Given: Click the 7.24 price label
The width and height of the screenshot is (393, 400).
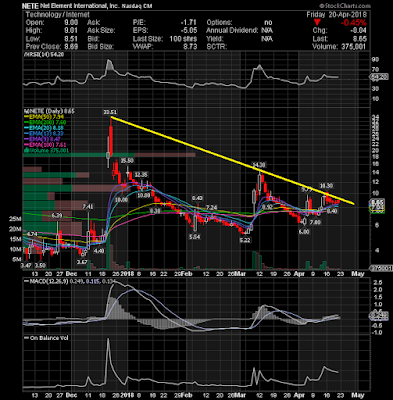Looking at the screenshot, I should 211,208.
